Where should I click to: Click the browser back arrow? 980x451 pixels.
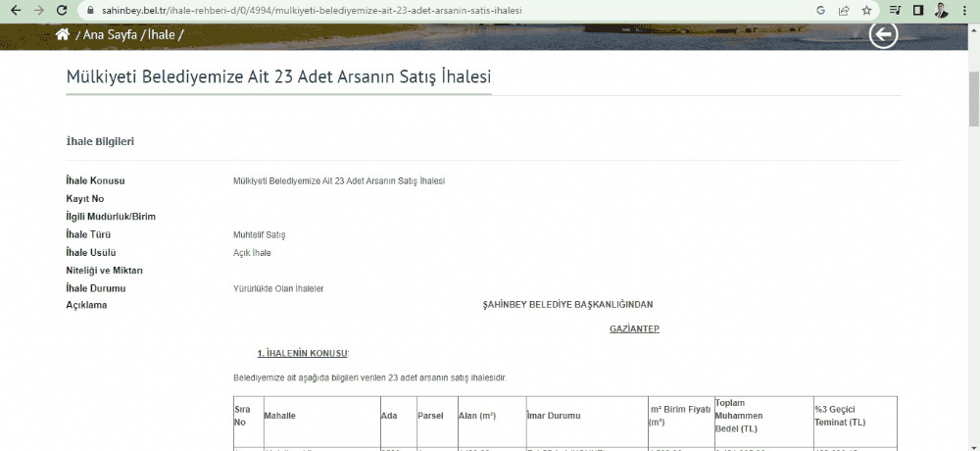click(x=13, y=10)
